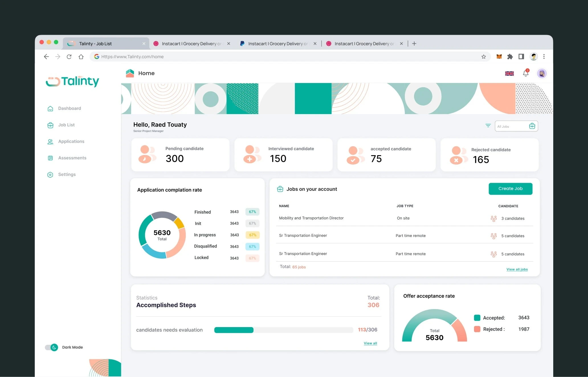Image resolution: width=588 pixels, height=377 pixels.
Task: Click the browser forward arrow
Action: coord(58,56)
